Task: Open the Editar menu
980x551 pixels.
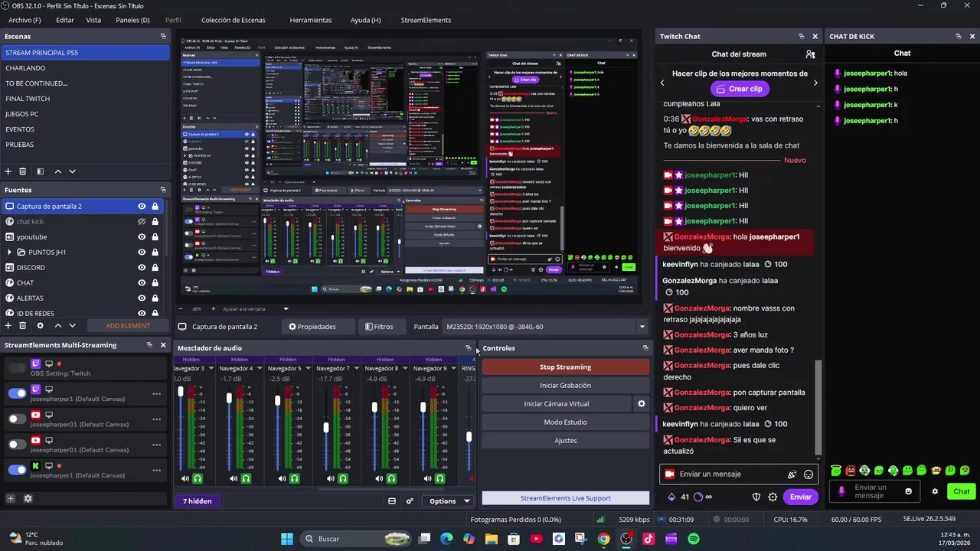Action: [x=65, y=20]
